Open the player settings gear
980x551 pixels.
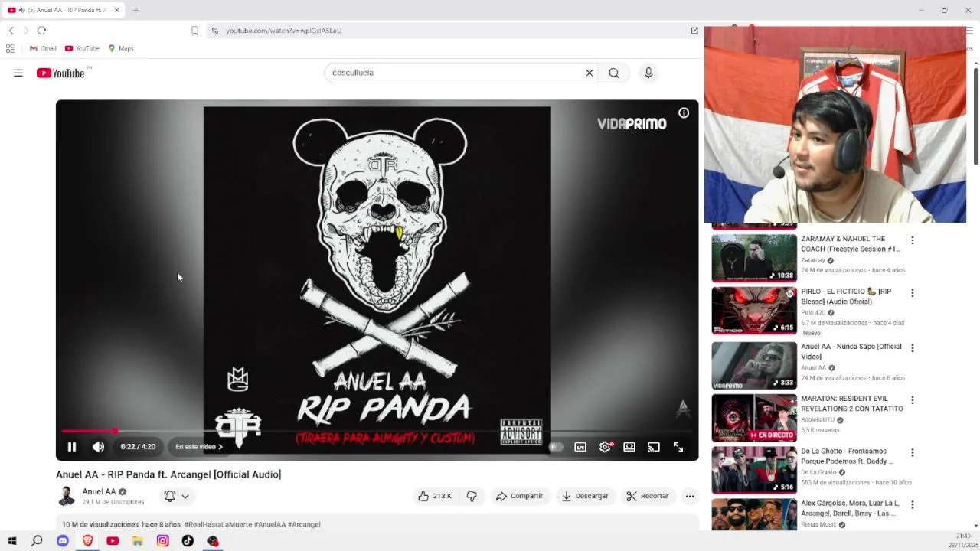(x=605, y=447)
